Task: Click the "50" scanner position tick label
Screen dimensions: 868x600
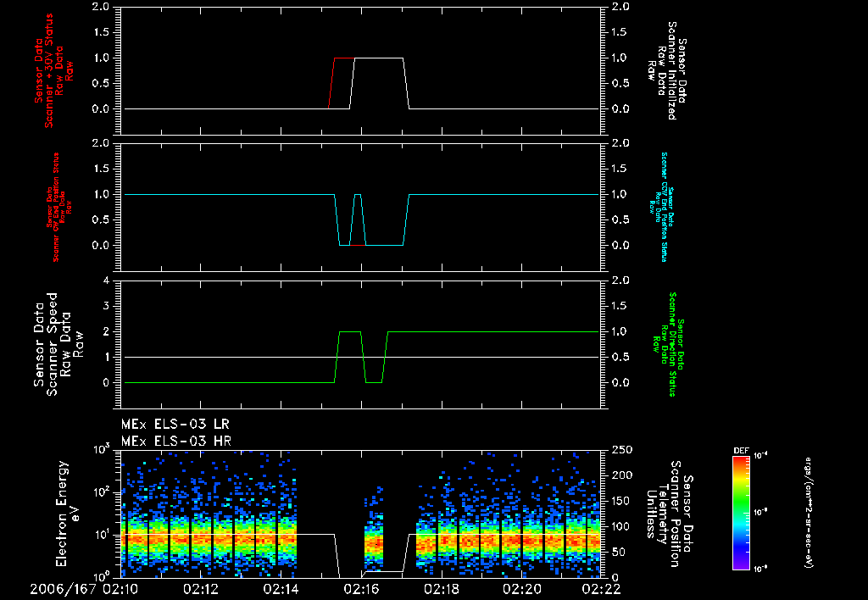Action: (x=619, y=552)
